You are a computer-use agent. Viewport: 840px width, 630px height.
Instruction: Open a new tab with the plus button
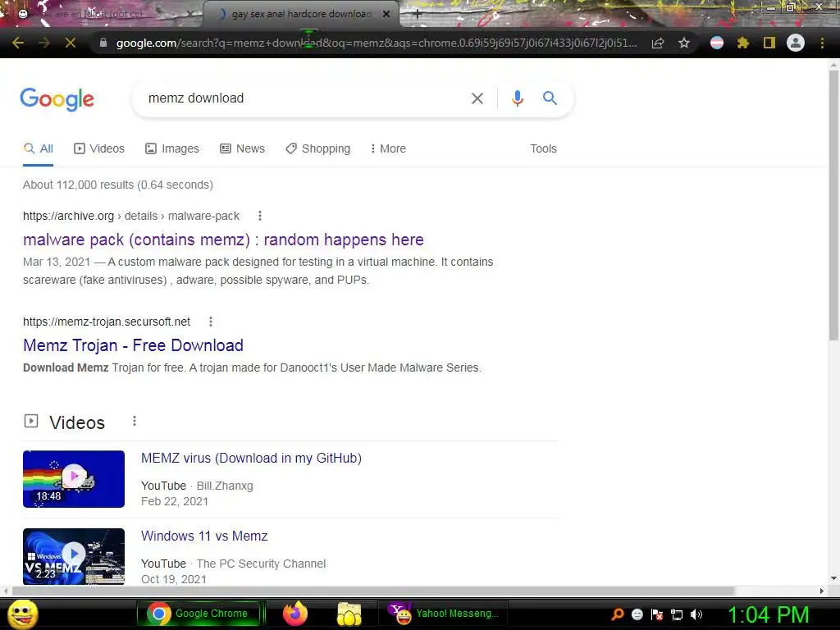pyautogui.click(x=418, y=15)
